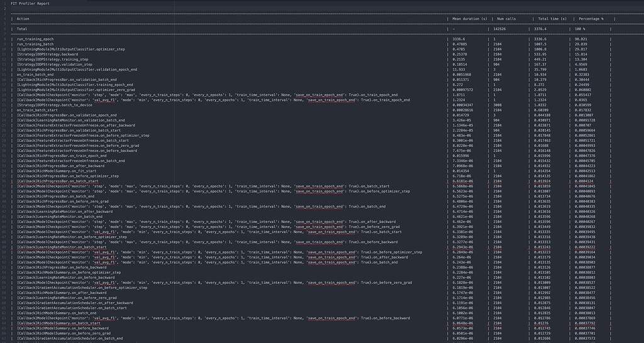Click the "Percentage %" column header
Viewport: 644px width, 343px height.
tap(590, 19)
